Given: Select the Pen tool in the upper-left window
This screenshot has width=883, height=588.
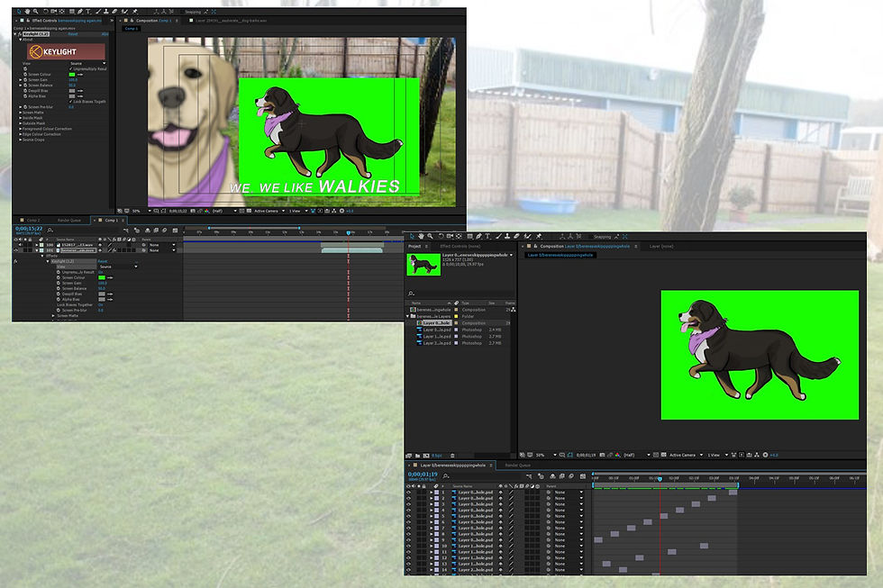Looking at the screenshot, I should (x=80, y=12).
